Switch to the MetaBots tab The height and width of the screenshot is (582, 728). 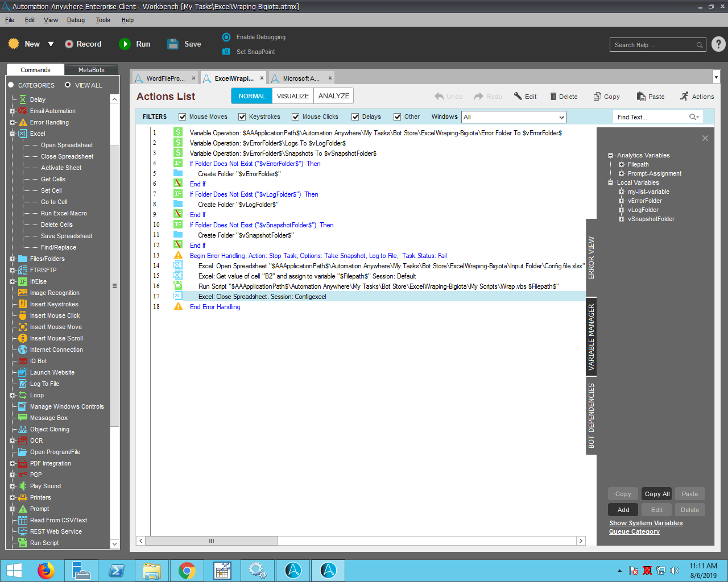pyautogui.click(x=91, y=70)
